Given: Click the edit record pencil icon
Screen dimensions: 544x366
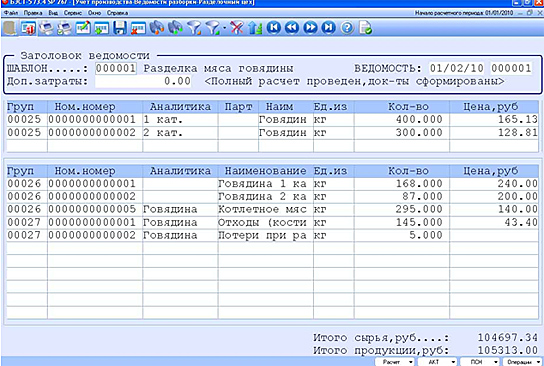Looking at the screenshot, I should (83, 28).
